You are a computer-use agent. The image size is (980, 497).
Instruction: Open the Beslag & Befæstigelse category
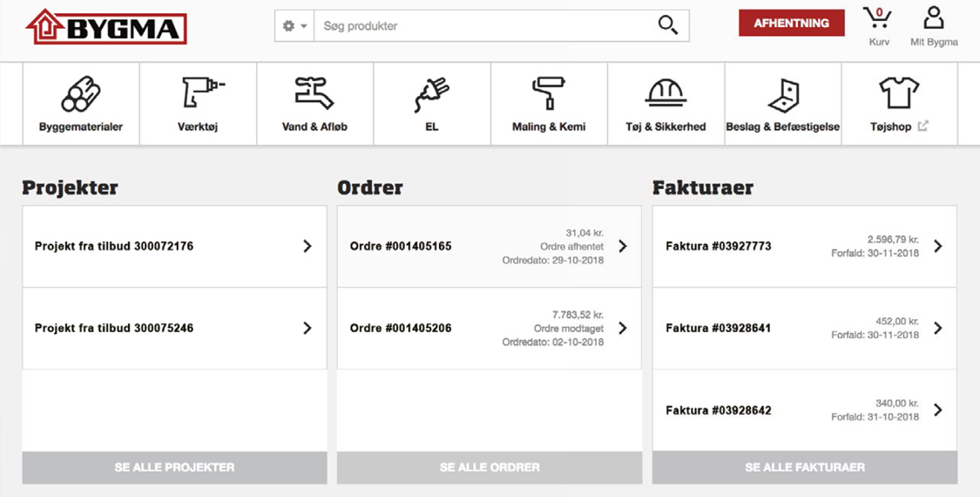782,94
